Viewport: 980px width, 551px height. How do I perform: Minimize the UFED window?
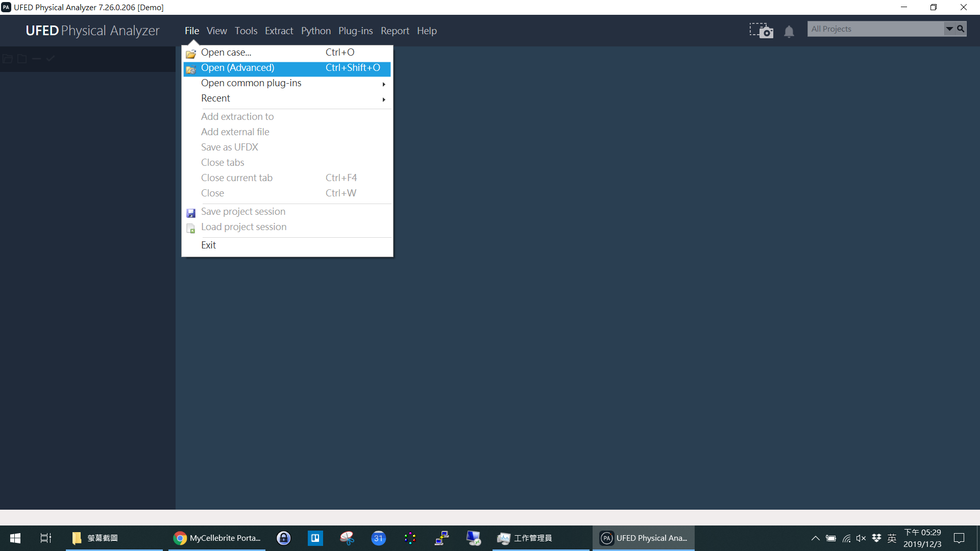[x=904, y=7]
